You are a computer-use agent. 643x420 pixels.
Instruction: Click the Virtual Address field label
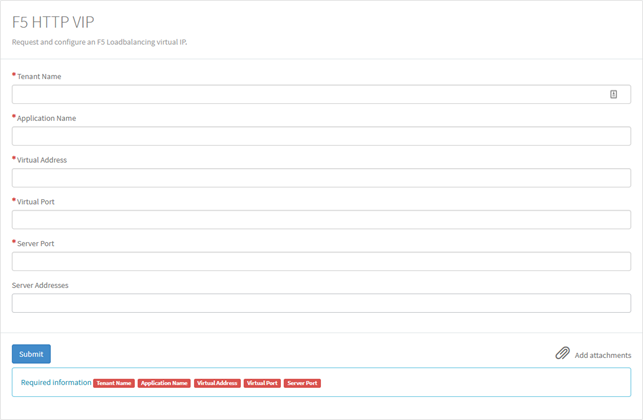click(42, 160)
